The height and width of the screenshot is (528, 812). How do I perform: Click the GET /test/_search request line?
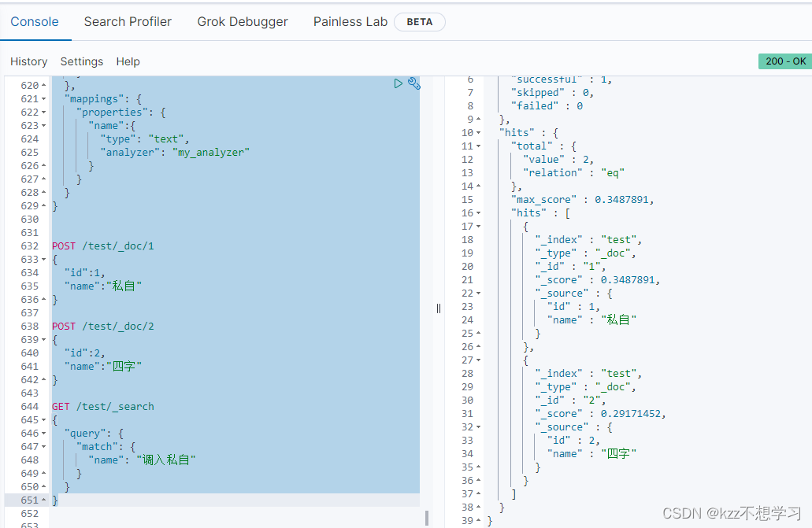[103, 406]
